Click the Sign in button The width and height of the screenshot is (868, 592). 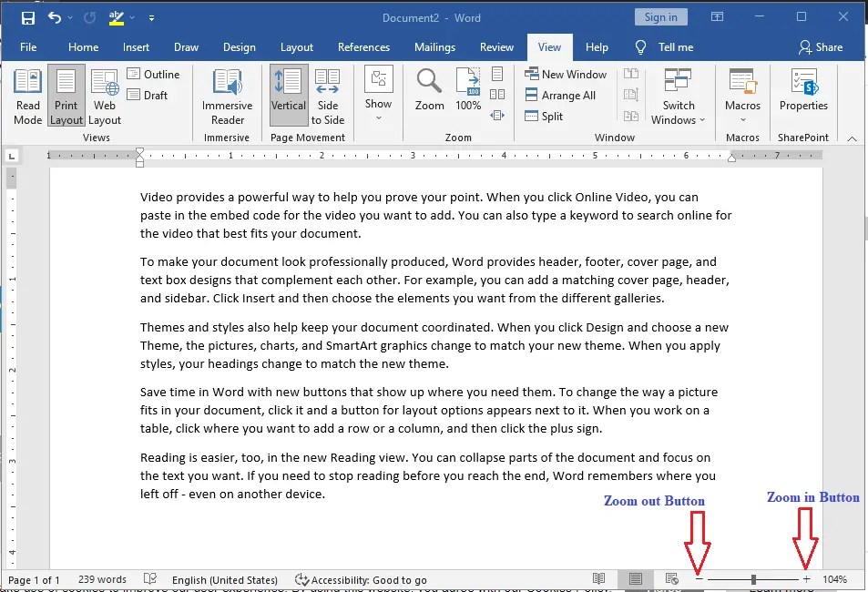click(661, 17)
